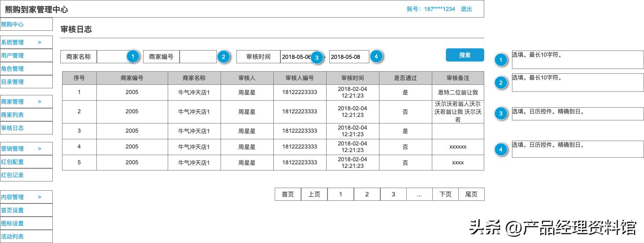Go to 下页 next page
The height and width of the screenshot is (243, 644).
[445, 194]
